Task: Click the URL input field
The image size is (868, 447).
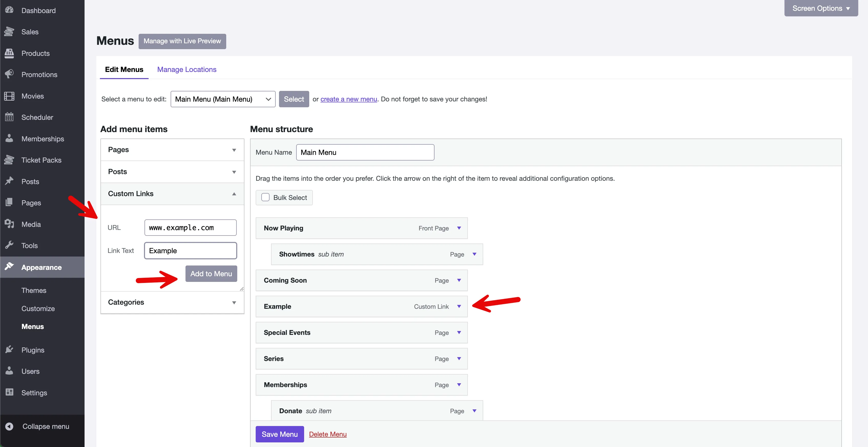Action: click(190, 228)
